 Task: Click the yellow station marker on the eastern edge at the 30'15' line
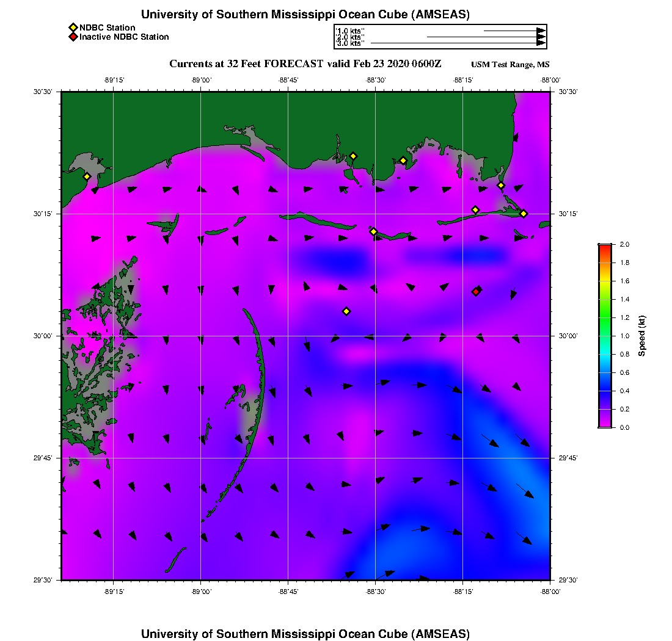pos(524,214)
